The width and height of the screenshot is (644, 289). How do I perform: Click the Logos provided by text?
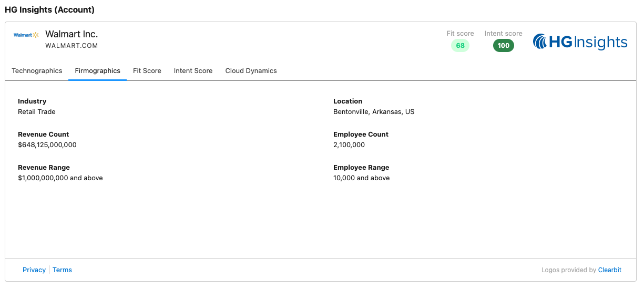click(x=569, y=270)
